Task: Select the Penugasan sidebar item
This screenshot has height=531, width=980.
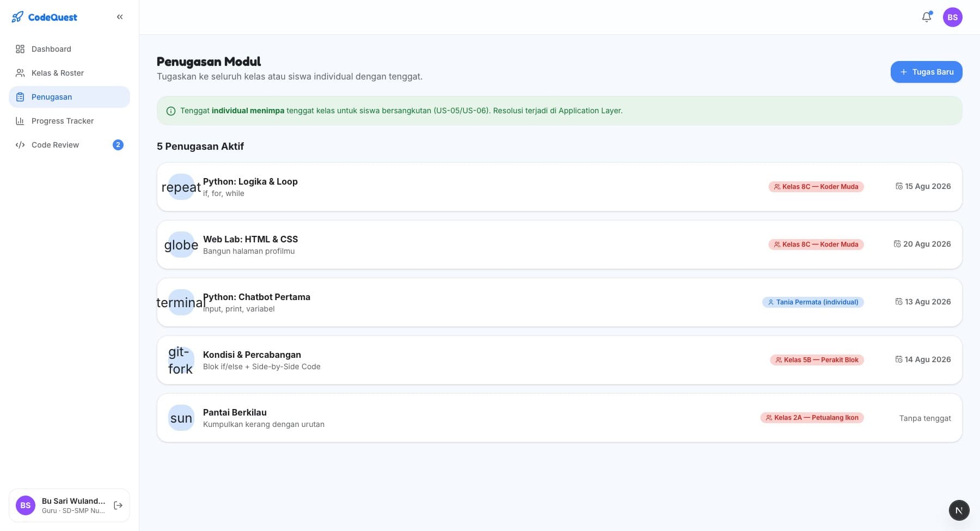Action: click(x=69, y=97)
